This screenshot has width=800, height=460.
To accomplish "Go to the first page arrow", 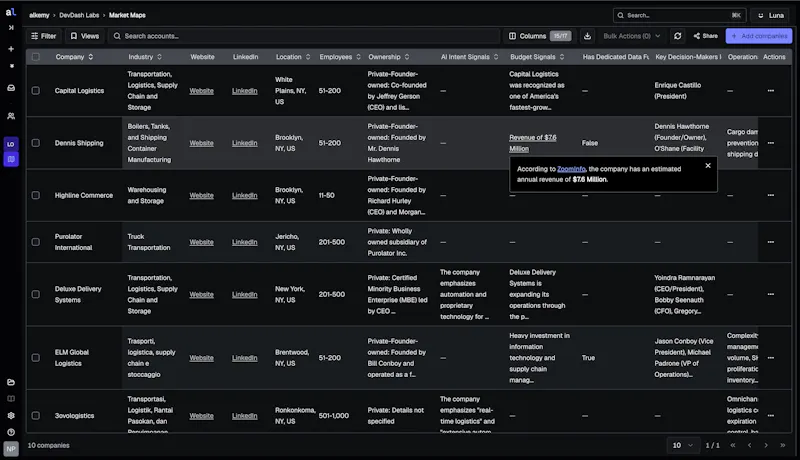I will coord(733,445).
